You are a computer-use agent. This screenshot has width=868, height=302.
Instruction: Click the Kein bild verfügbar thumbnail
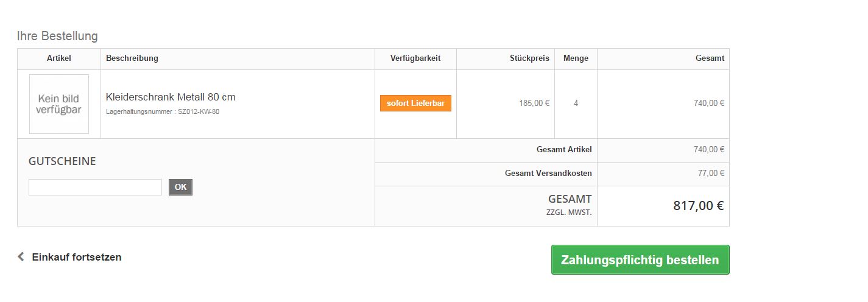[x=59, y=104]
